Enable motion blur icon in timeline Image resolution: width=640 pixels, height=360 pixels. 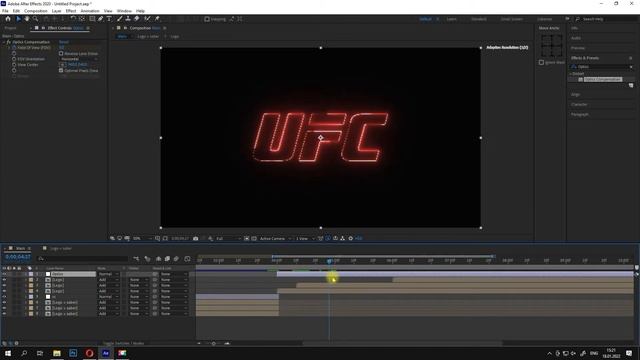click(176, 259)
